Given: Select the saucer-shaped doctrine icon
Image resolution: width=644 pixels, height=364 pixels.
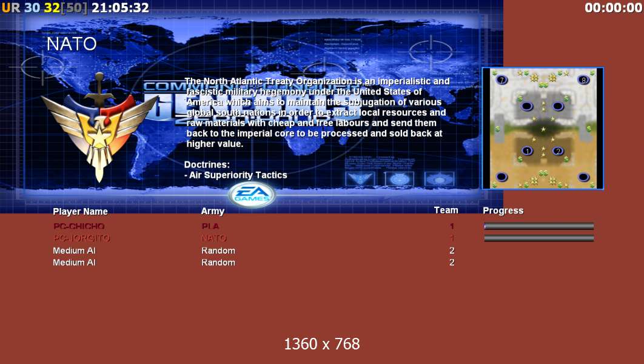Looking at the screenshot, I should click(x=439, y=179).
